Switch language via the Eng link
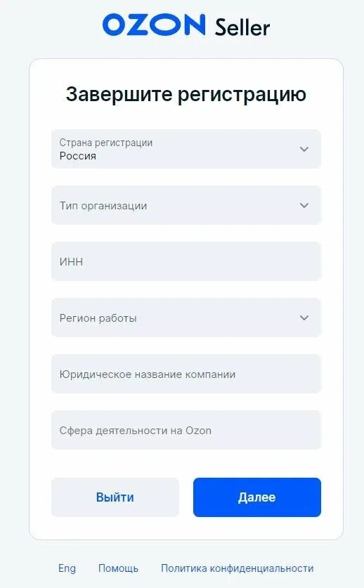The width and height of the screenshot is (364, 588). (67, 568)
